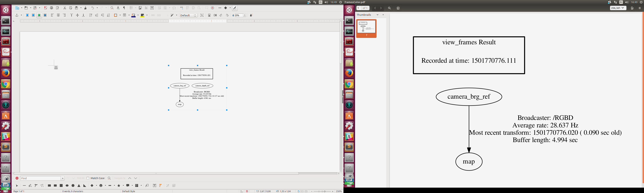Close the Find toolbar with red X
Screen dimensions: 644x193
pyautogui.click(x=17, y=178)
